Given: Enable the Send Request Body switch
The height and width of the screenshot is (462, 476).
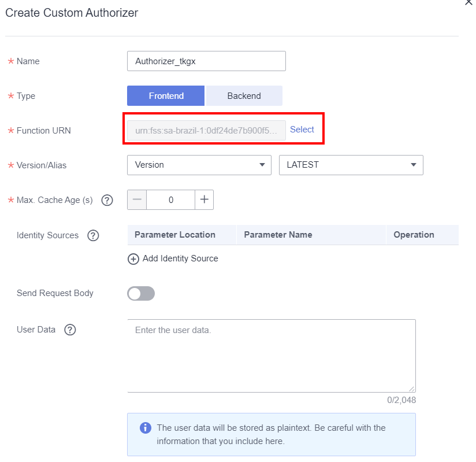Looking at the screenshot, I should pos(141,294).
